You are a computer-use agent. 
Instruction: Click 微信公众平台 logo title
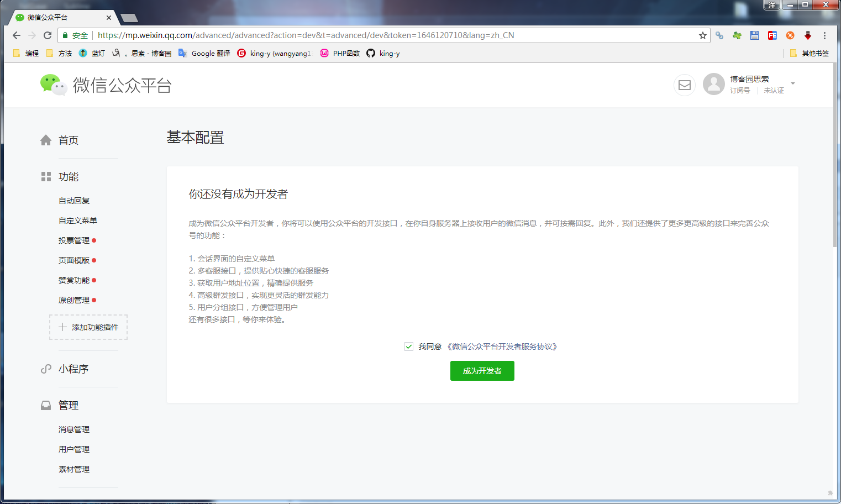[x=122, y=85]
